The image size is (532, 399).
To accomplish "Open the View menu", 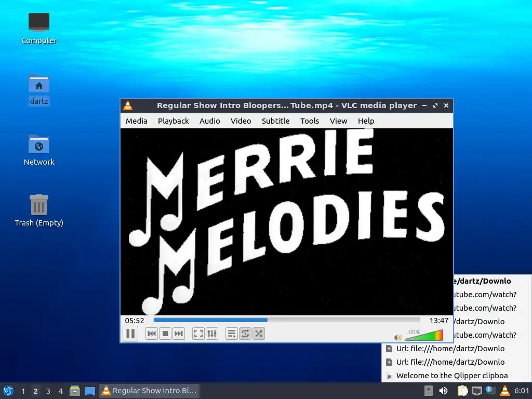I will point(339,121).
